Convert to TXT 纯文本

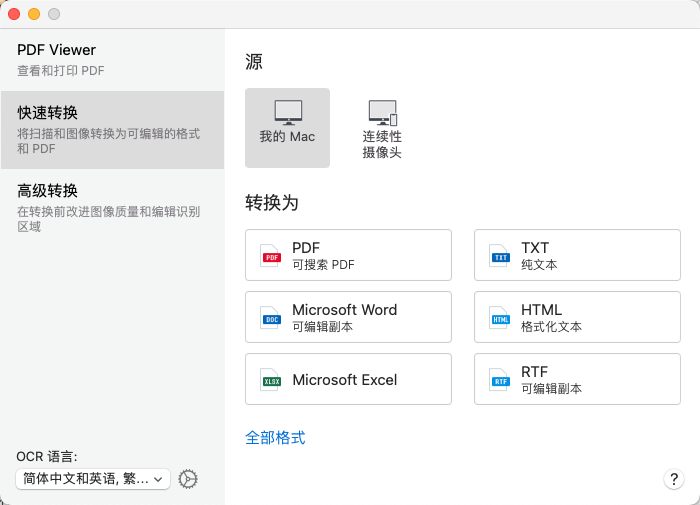coord(577,255)
